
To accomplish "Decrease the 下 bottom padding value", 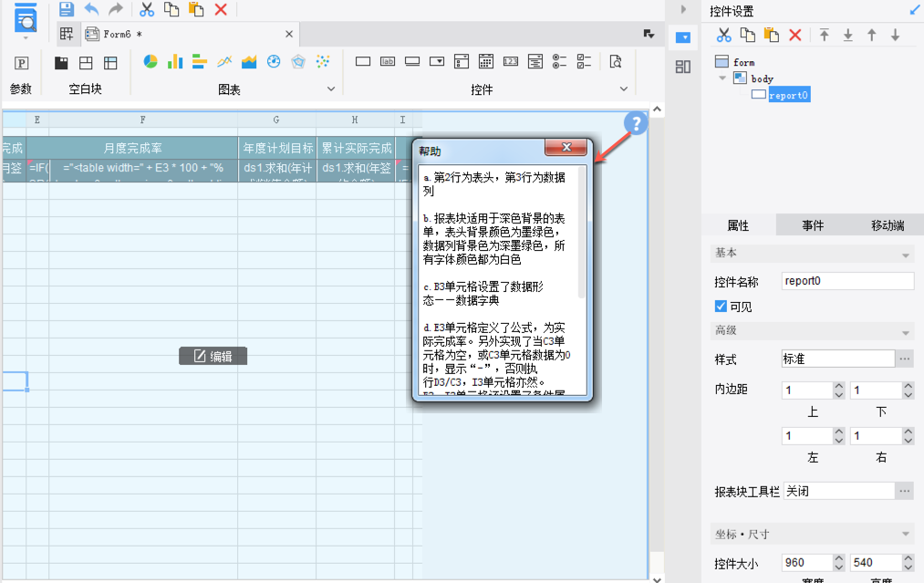I will pyautogui.click(x=908, y=394).
